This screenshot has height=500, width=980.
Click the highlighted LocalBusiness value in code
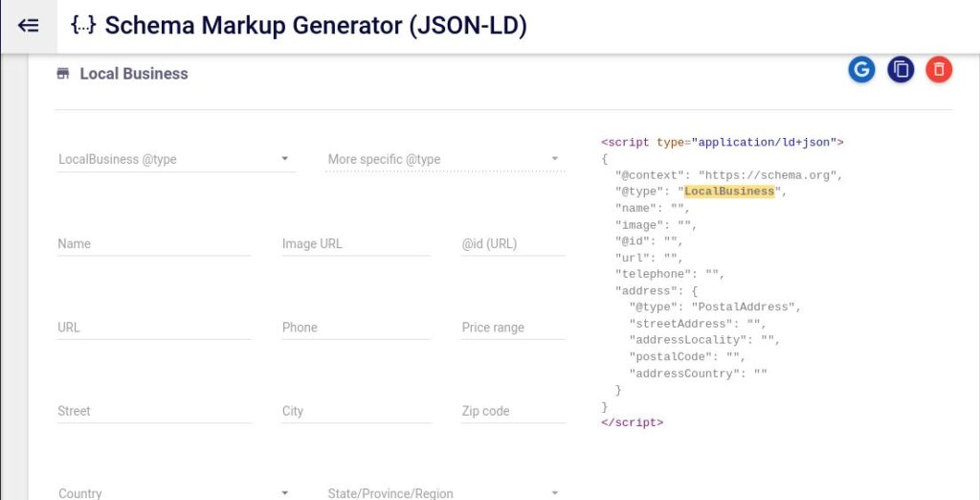pyautogui.click(x=729, y=192)
